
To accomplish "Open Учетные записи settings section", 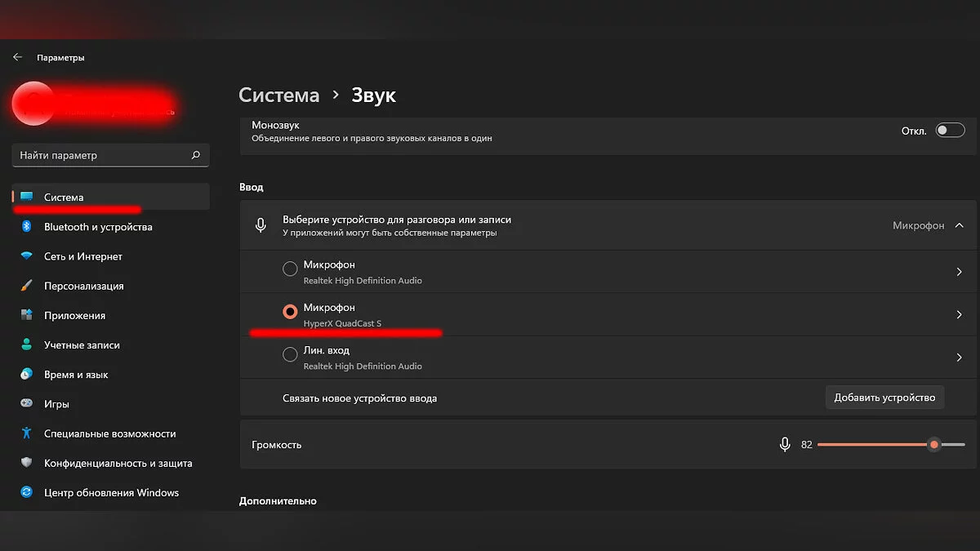I will 82,345.
